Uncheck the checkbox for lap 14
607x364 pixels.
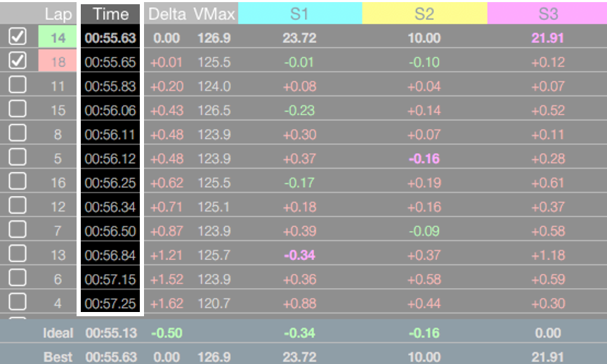[18, 37]
